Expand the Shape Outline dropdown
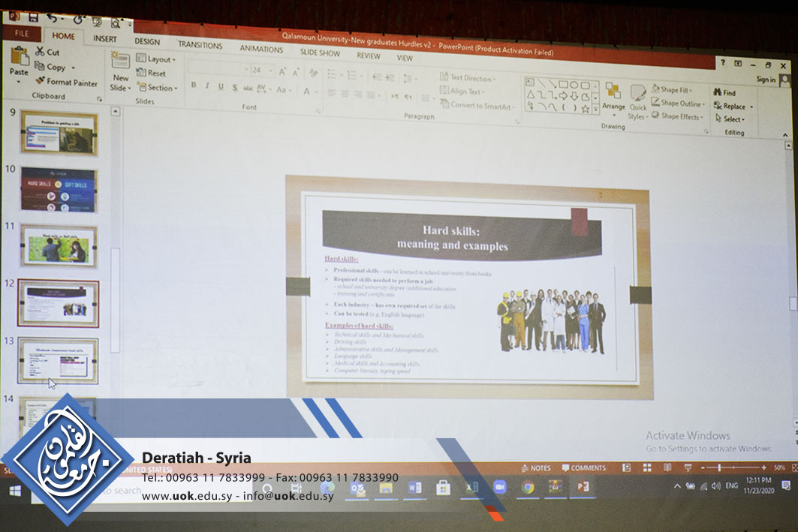The height and width of the screenshot is (532, 798). [678, 103]
